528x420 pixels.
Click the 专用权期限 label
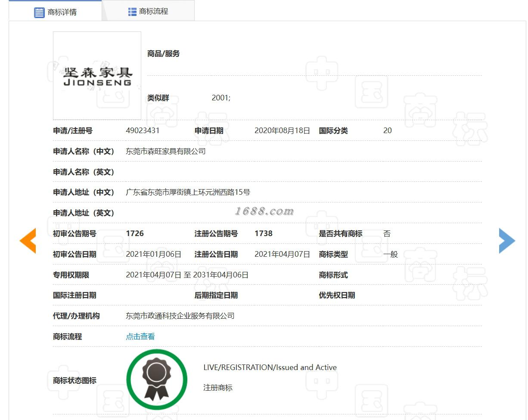click(x=71, y=275)
